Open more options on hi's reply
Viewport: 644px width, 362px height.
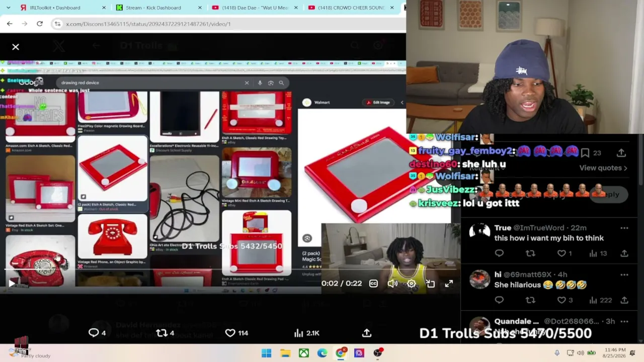coord(624,275)
